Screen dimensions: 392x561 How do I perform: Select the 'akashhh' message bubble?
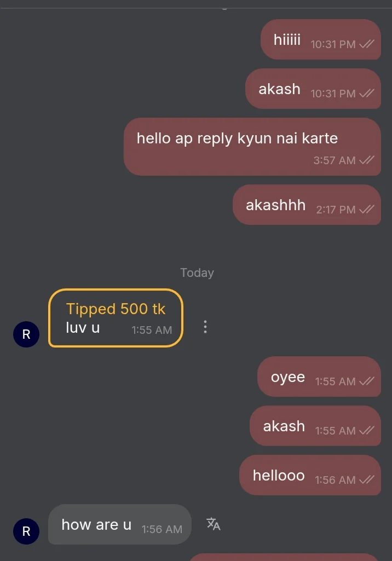tap(307, 205)
